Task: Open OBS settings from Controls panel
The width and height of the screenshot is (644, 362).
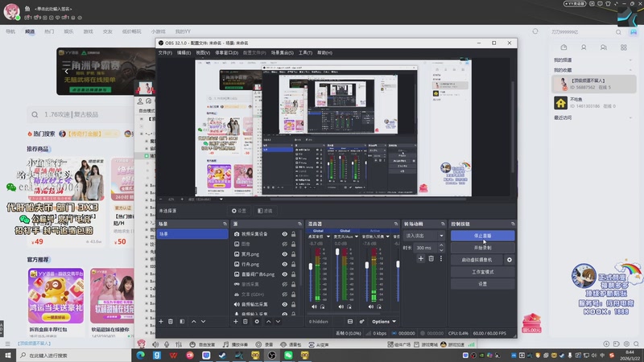Action: click(482, 284)
